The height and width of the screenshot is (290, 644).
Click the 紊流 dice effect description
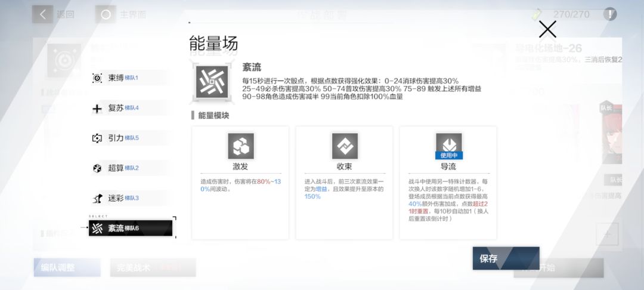(x=362, y=89)
